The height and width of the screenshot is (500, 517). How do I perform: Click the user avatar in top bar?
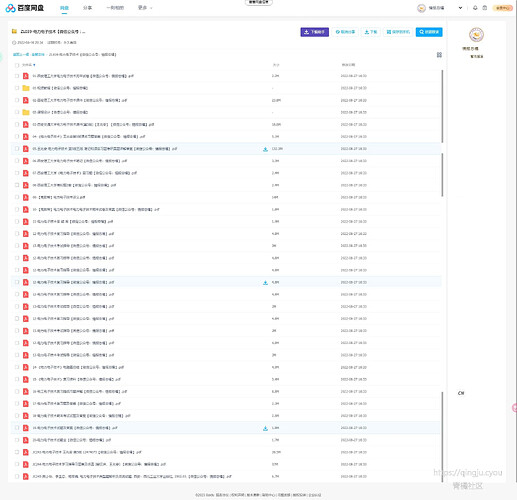click(x=421, y=8)
